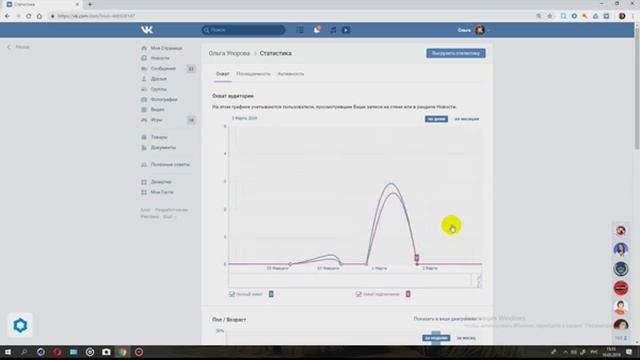The width and height of the screenshot is (640, 360).
Task: Open the Windows Start menu
Action: pyautogui.click(x=7, y=352)
